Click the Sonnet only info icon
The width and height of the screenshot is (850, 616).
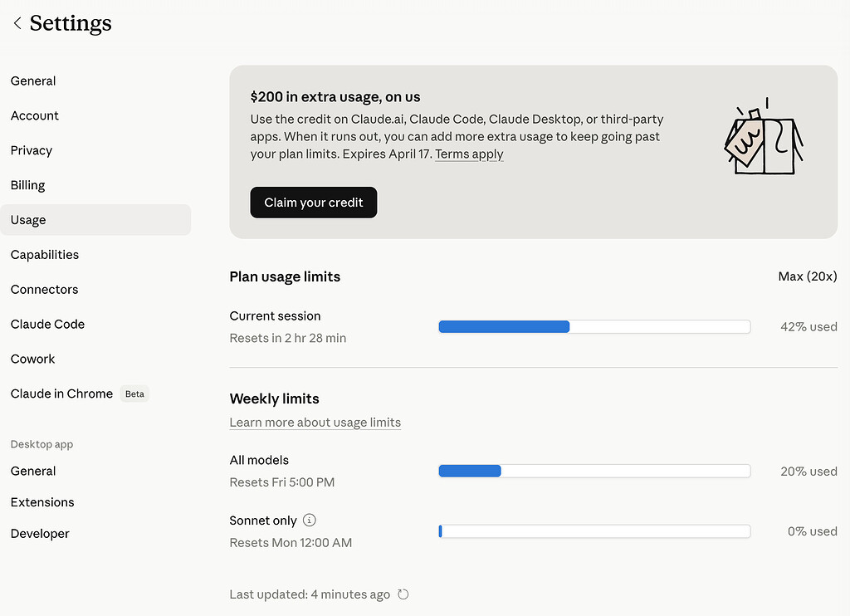[309, 520]
